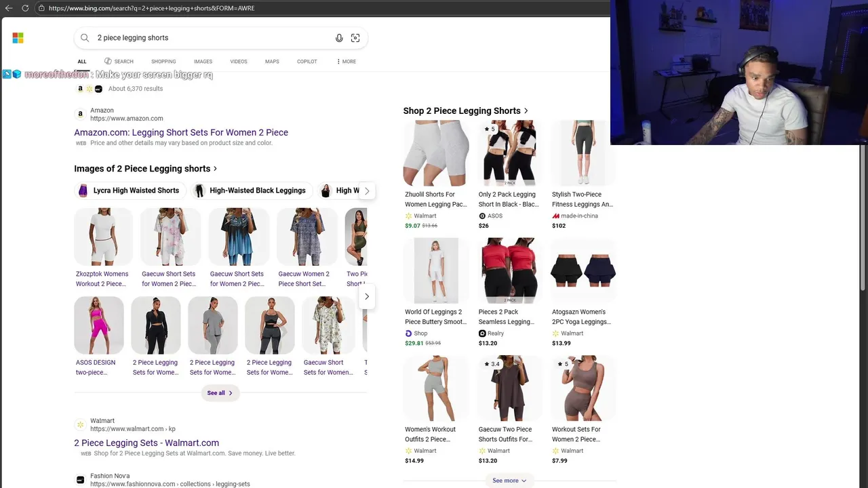Open the Microsoft logo home link
Screen dimensions: 868x488
(x=18, y=38)
